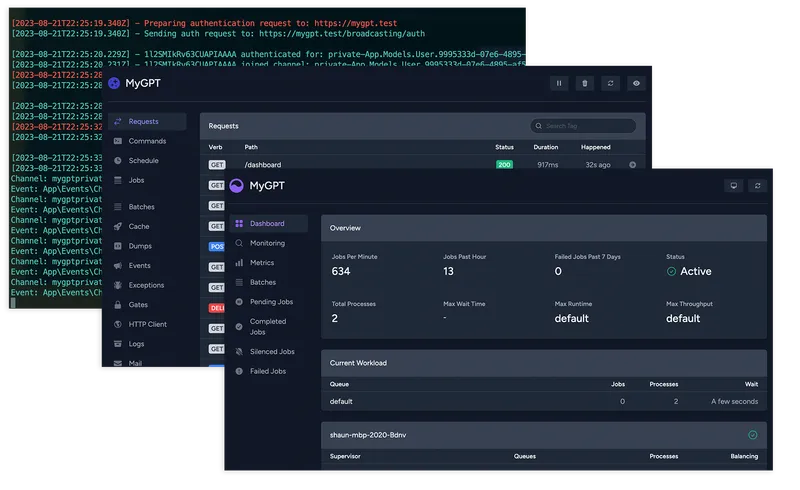Click the view arrow icon for /dashboard request
This screenshot has height=490, width=800.
coord(633,165)
